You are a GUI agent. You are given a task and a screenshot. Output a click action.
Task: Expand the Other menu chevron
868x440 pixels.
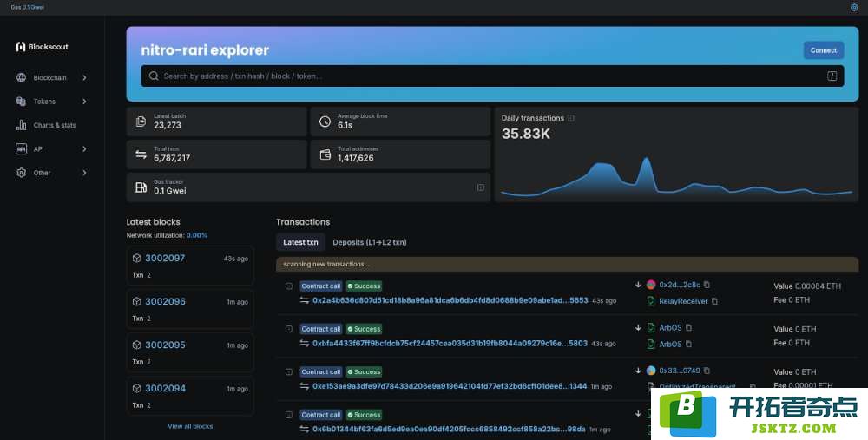pyautogui.click(x=84, y=173)
